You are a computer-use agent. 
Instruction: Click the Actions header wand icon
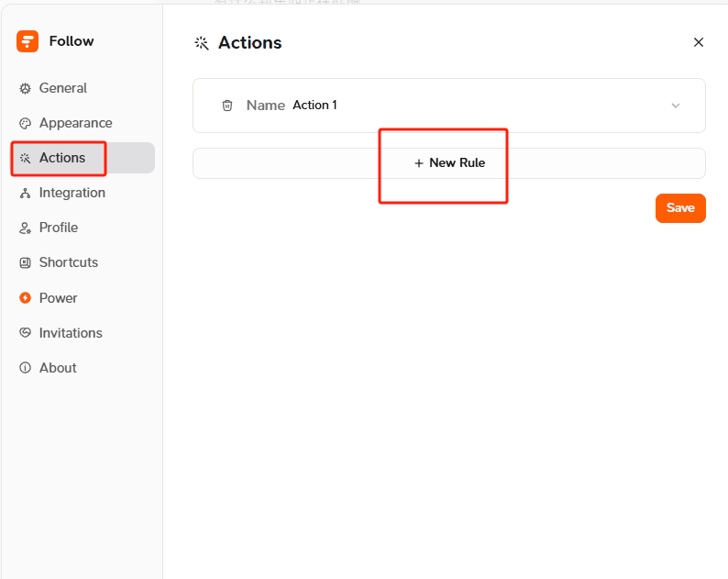(x=202, y=43)
